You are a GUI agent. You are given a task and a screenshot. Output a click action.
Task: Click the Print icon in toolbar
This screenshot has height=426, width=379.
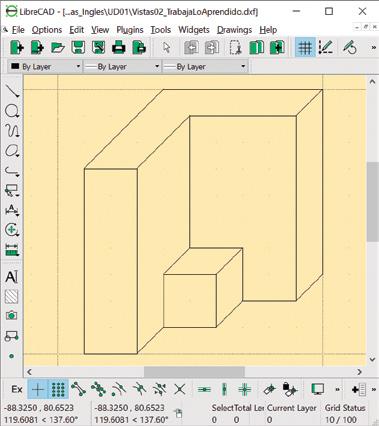[x=118, y=47]
